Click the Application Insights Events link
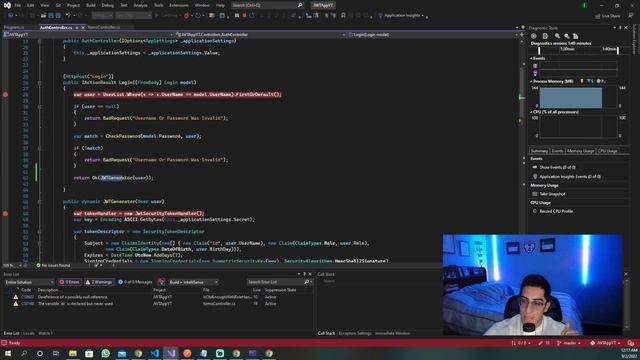This screenshot has height=360, width=640. [570, 177]
